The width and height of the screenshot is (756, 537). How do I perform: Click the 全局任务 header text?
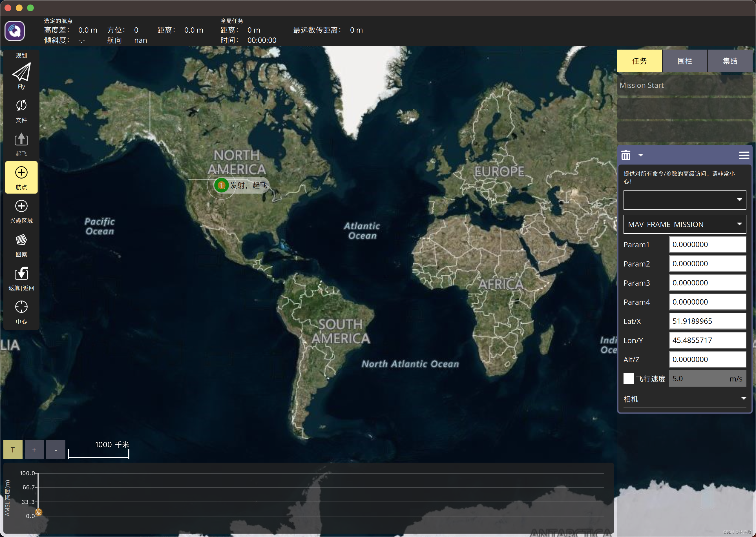232,21
